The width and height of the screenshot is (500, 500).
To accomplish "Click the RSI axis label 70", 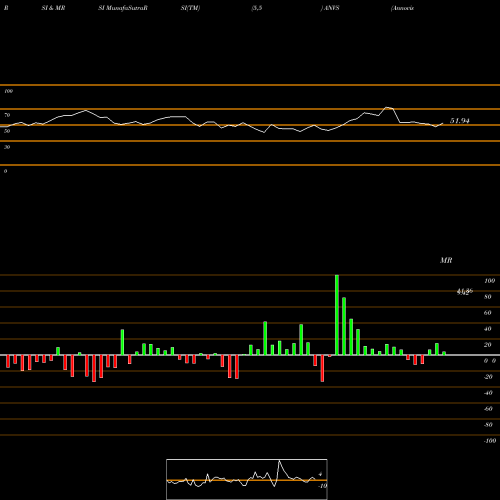I will click(7, 115).
